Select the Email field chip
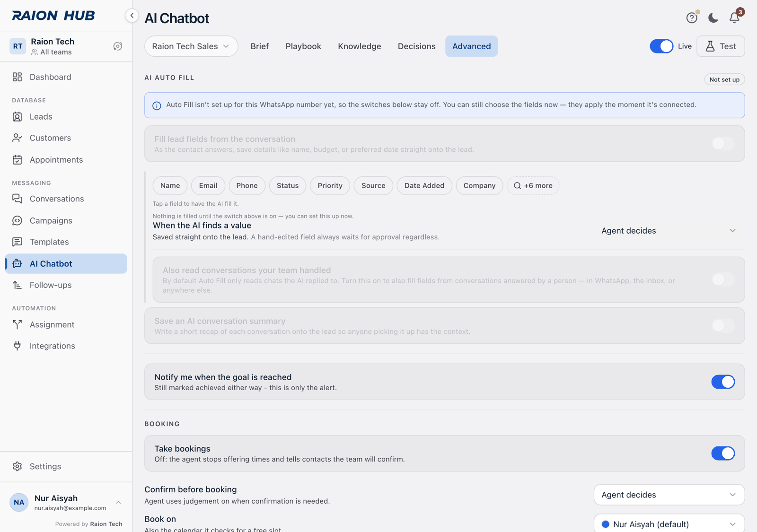This screenshot has width=757, height=532. 208,185
